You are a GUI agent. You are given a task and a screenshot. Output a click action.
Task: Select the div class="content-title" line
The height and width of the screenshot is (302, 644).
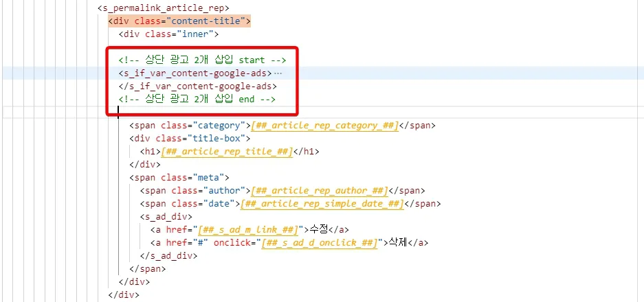coord(179,21)
